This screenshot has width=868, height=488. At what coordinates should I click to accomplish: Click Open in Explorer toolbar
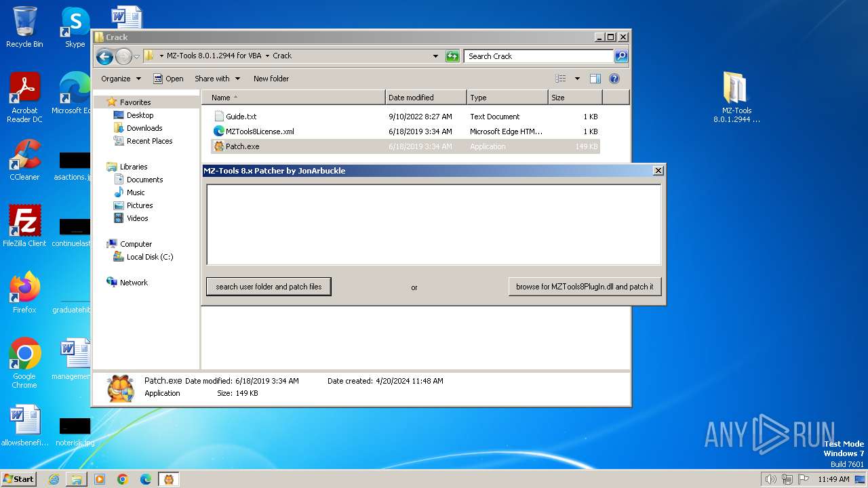(168, 79)
